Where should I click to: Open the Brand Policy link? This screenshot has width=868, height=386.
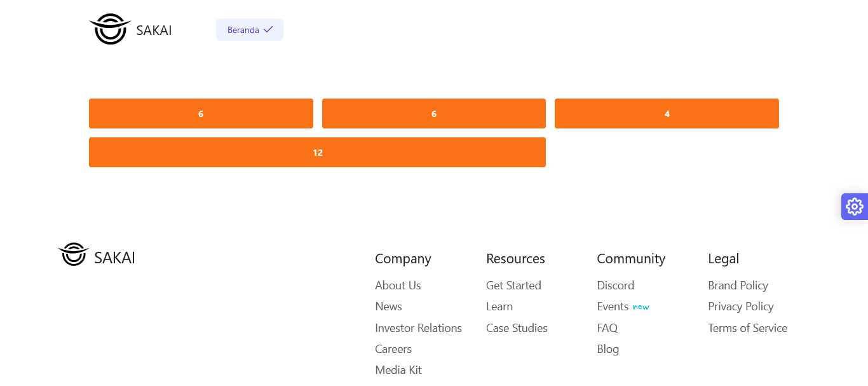pyautogui.click(x=738, y=286)
